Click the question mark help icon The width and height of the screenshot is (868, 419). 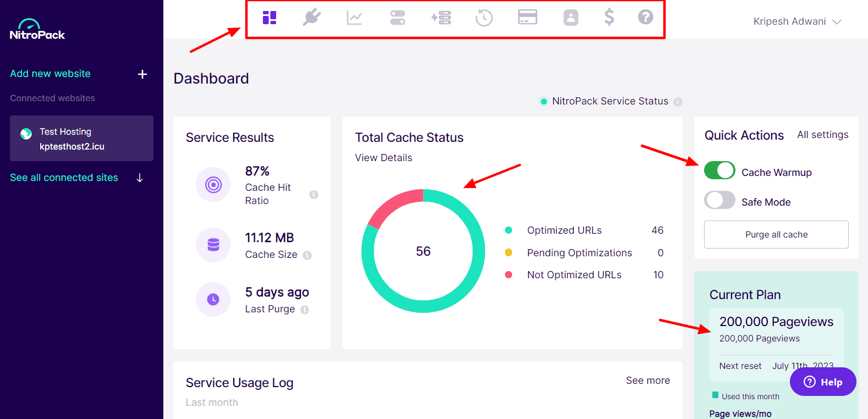(x=645, y=18)
